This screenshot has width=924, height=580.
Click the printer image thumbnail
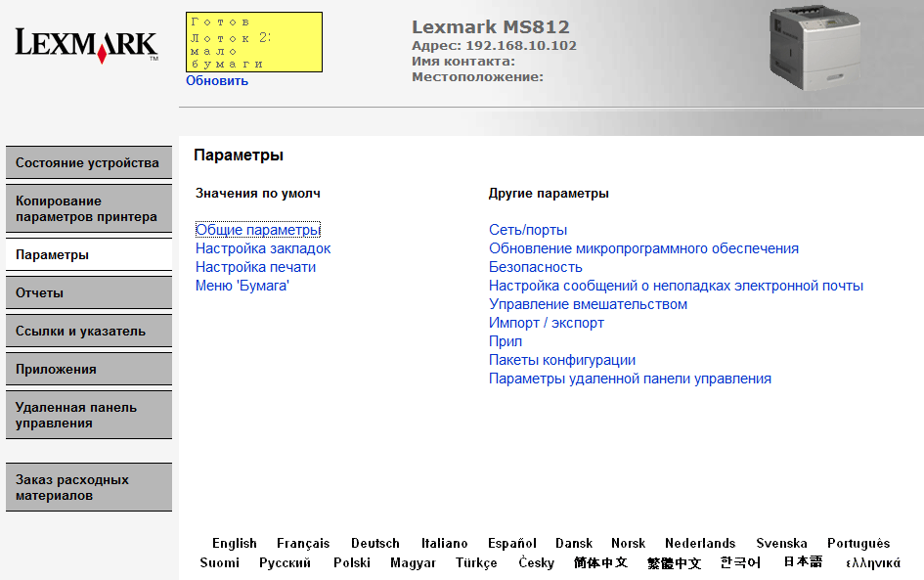[x=815, y=48]
